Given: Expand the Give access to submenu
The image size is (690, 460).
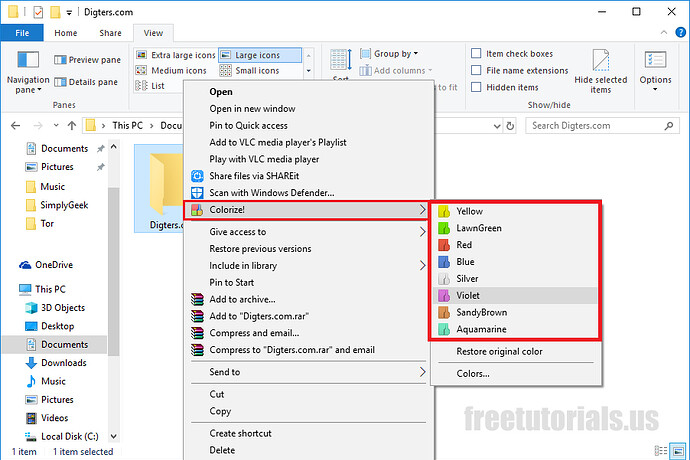Looking at the screenshot, I should (x=308, y=232).
